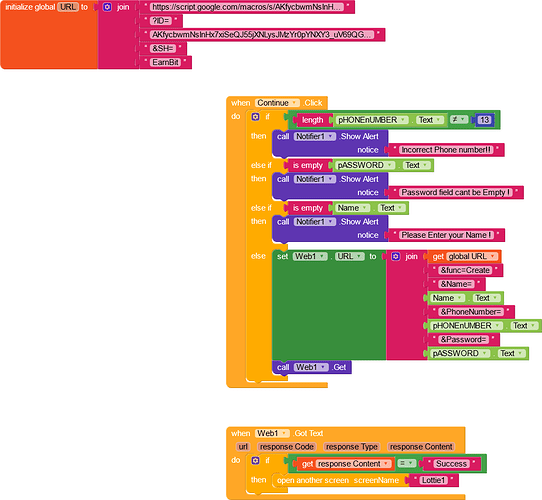542x500 pixels.
Task: Select the number 13 value block
Action: pos(484,120)
